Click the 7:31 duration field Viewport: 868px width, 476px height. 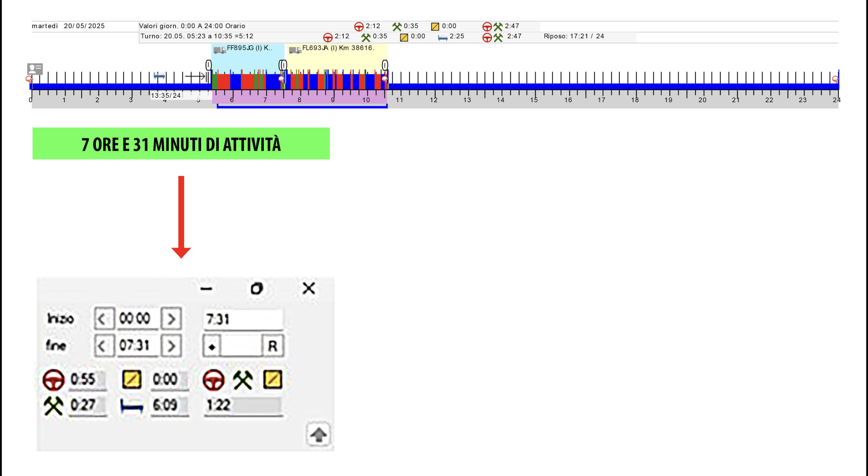pos(243,319)
